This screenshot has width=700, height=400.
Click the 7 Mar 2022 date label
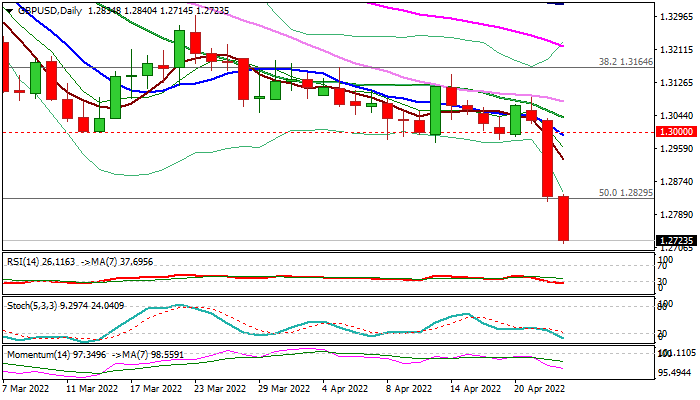27,387
